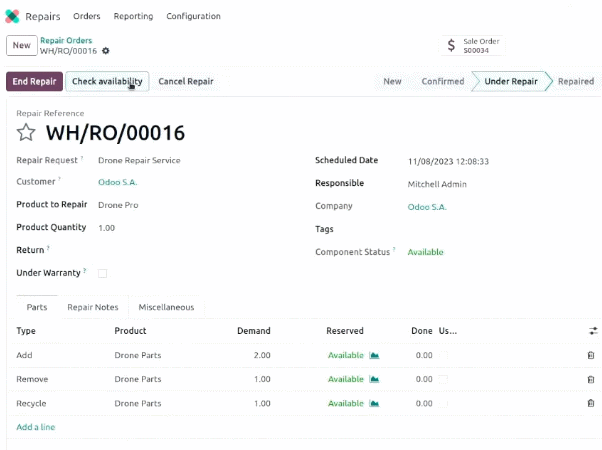Click the Type cell 'Recycle'
The width and height of the screenshot is (602, 450).
(31, 404)
